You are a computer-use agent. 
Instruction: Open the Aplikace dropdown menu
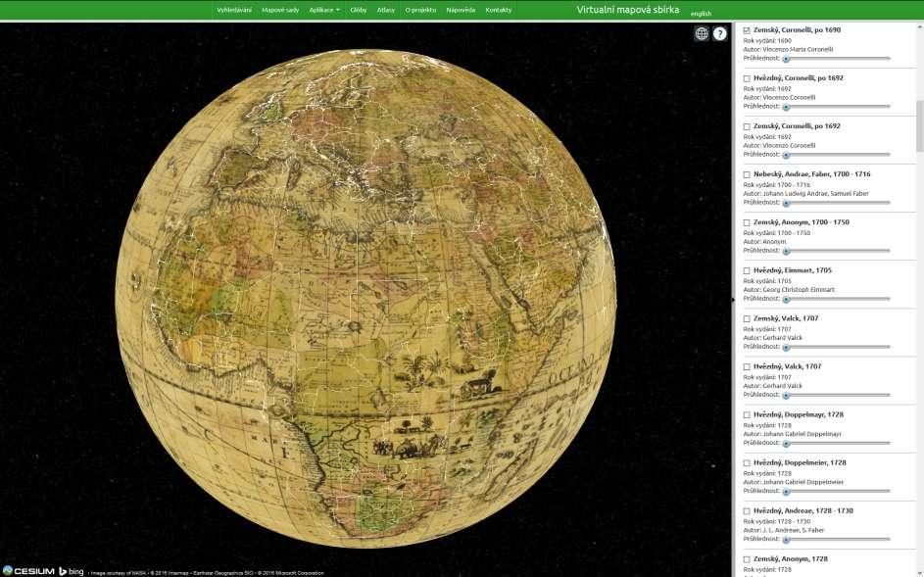pyautogui.click(x=324, y=10)
